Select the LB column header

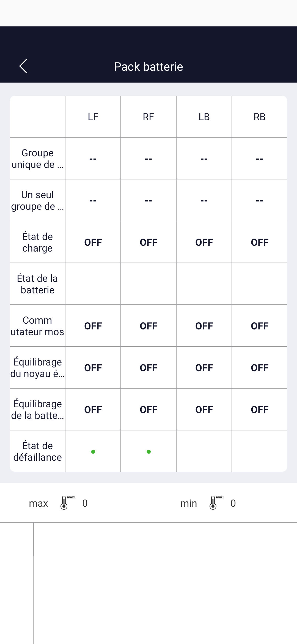click(x=204, y=117)
